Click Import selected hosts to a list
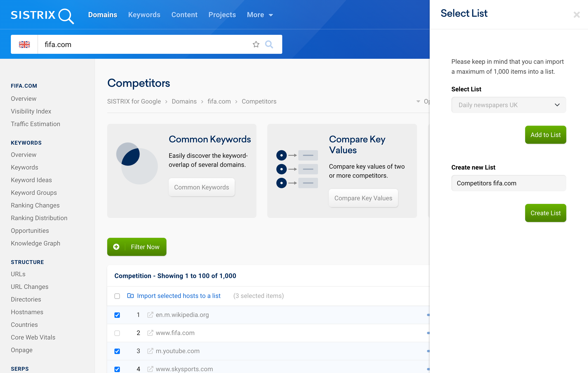The width and height of the screenshot is (588, 373). point(178,296)
